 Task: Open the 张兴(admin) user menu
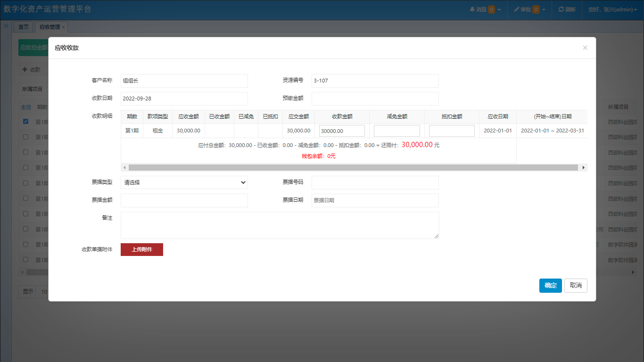613,9
